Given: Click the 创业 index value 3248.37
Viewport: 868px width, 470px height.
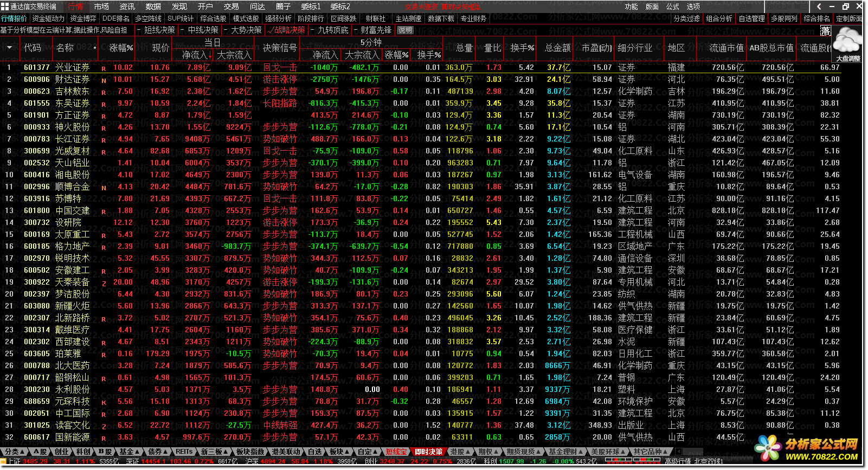Looking at the screenshot, I should point(391,462).
